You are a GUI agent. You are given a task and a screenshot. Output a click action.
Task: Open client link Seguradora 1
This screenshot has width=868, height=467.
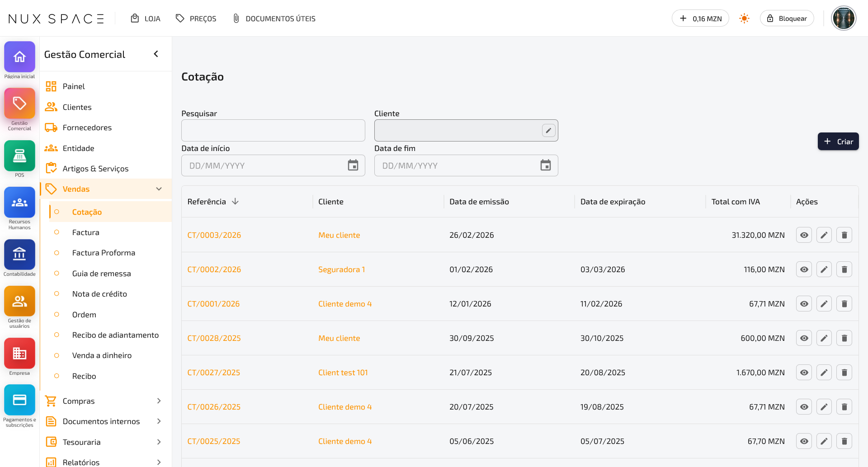point(341,269)
